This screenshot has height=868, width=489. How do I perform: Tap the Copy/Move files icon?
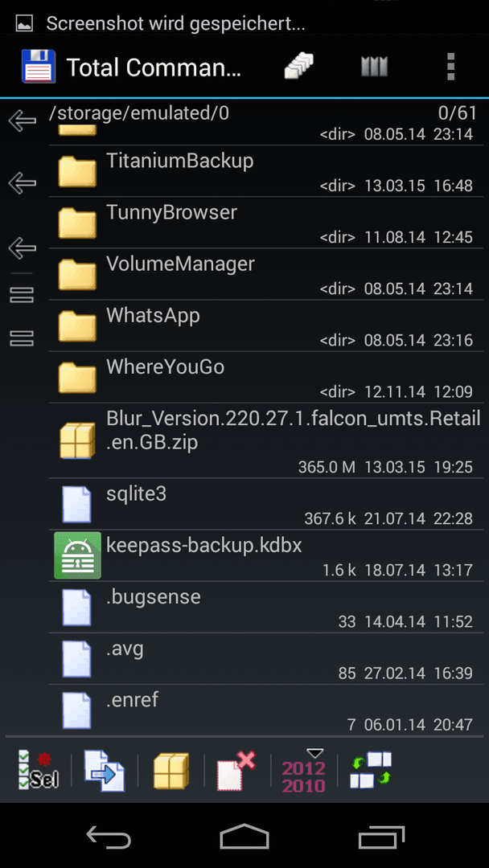coord(104,770)
